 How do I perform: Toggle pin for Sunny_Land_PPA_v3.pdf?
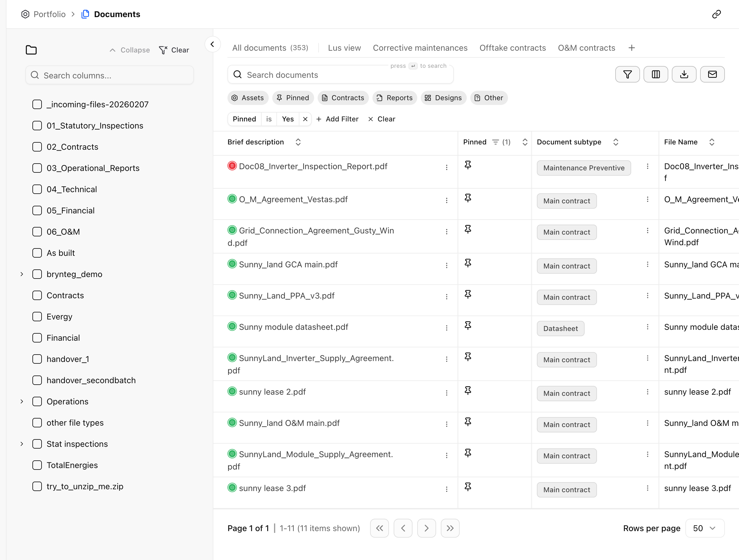(468, 294)
